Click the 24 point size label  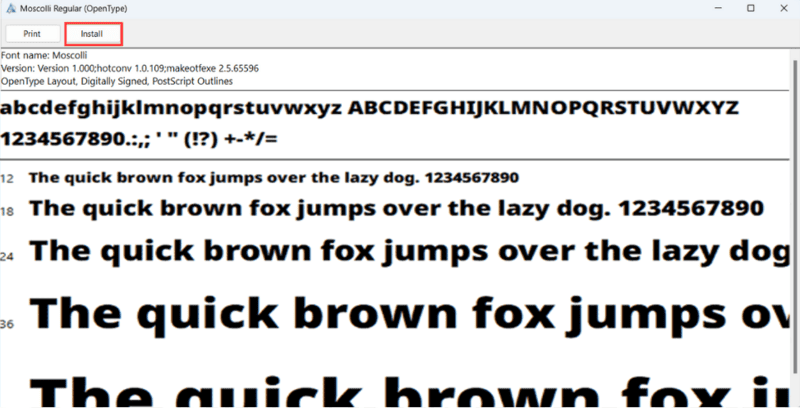point(7,256)
